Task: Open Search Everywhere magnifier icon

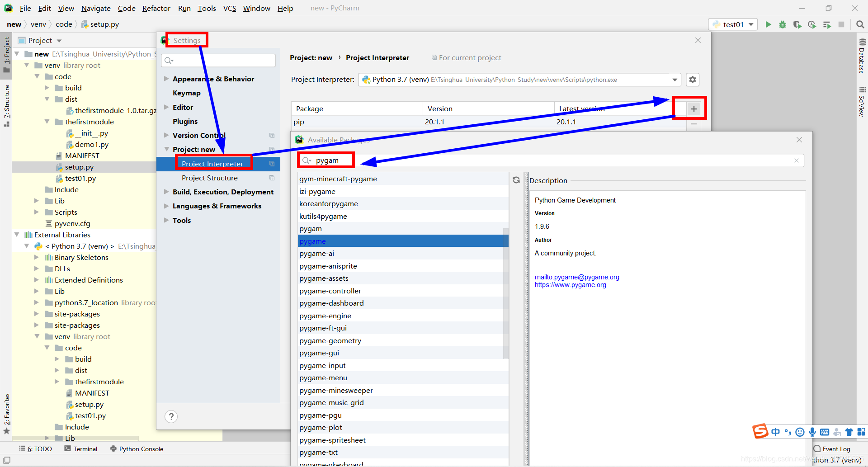Action: tap(860, 24)
